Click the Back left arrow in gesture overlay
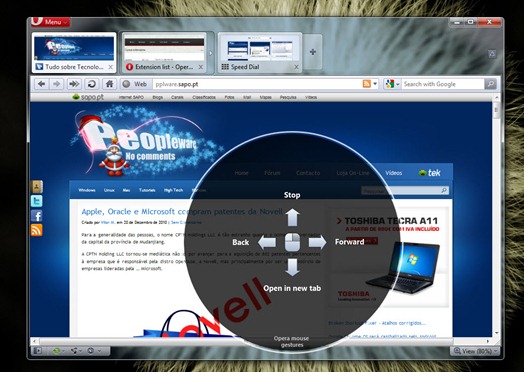This screenshot has height=372, width=524. (x=267, y=242)
